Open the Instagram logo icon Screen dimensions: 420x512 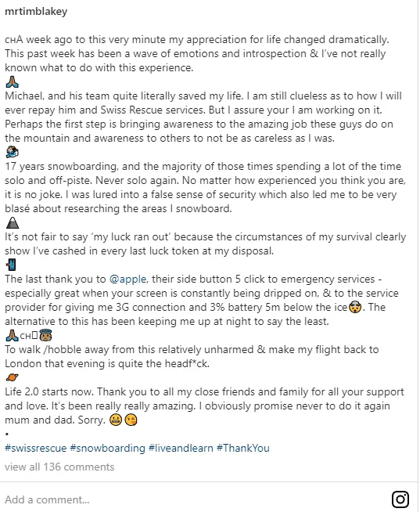(400, 499)
